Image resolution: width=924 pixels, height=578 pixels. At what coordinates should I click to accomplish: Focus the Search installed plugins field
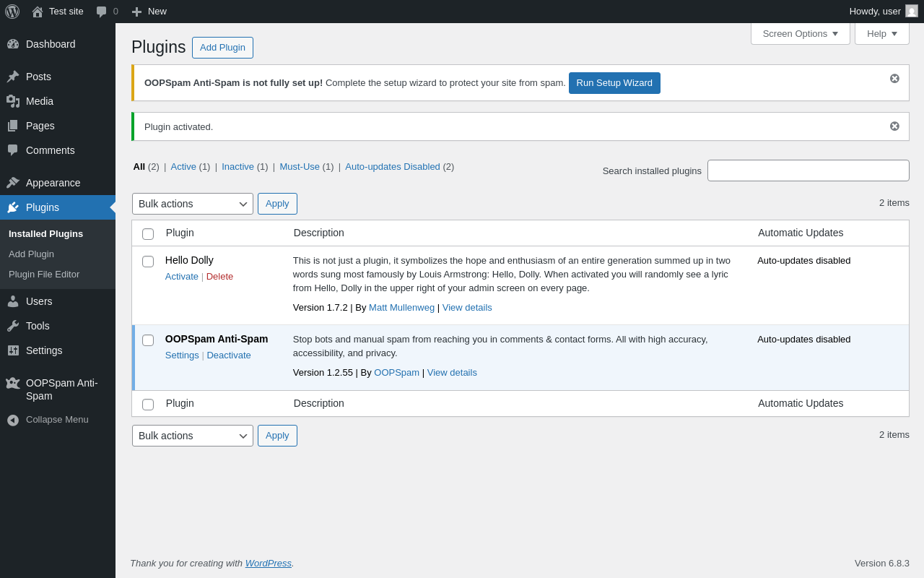[x=808, y=171]
